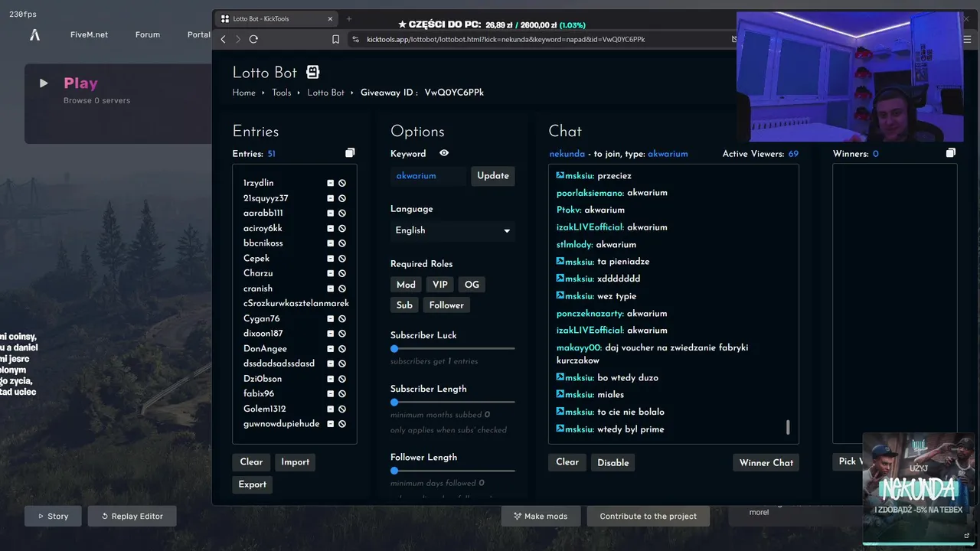Screen dimensions: 980x551
Task: Click the Export entries button
Action: (x=252, y=484)
